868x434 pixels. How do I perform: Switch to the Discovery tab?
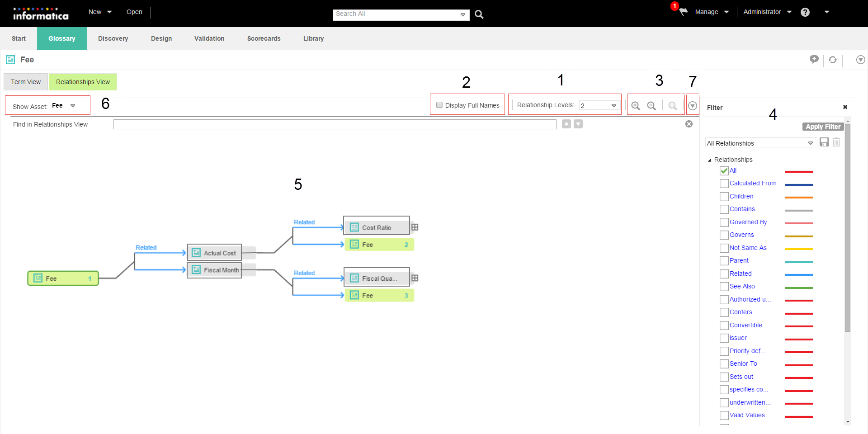point(113,38)
